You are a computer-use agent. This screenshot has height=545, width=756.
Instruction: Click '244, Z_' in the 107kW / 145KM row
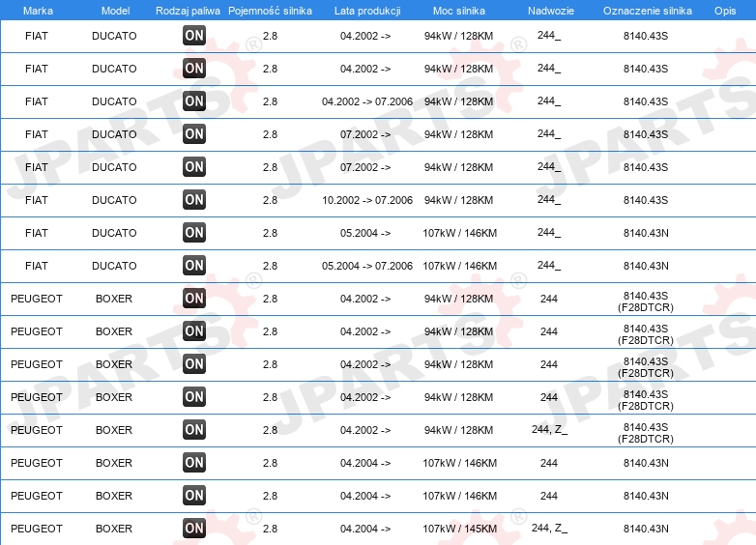549,529
